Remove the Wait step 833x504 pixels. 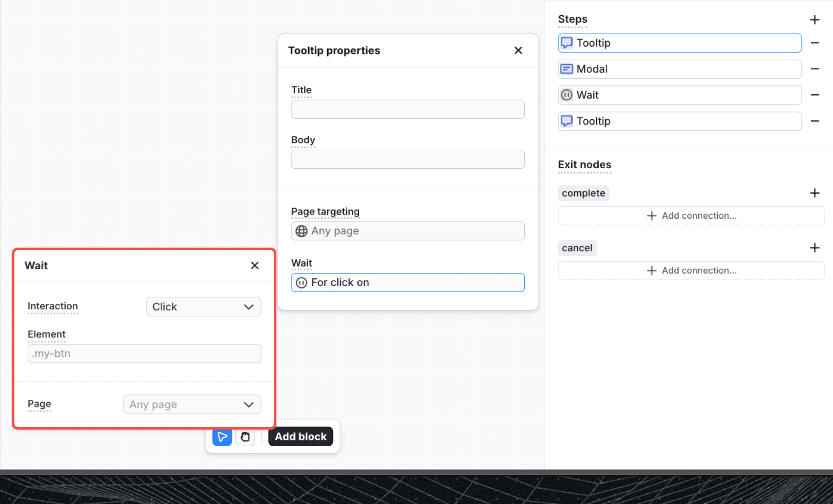tap(814, 95)
